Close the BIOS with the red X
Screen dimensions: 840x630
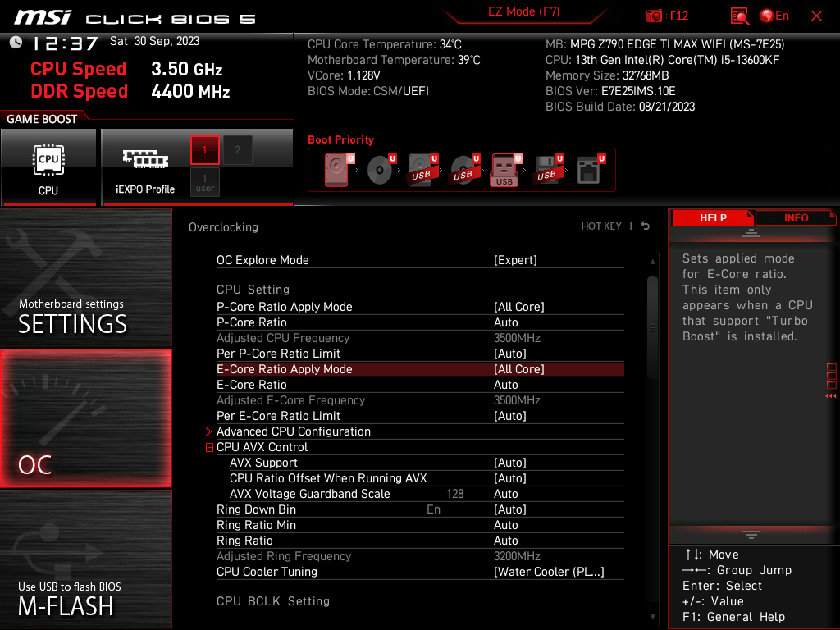point(816,16)
